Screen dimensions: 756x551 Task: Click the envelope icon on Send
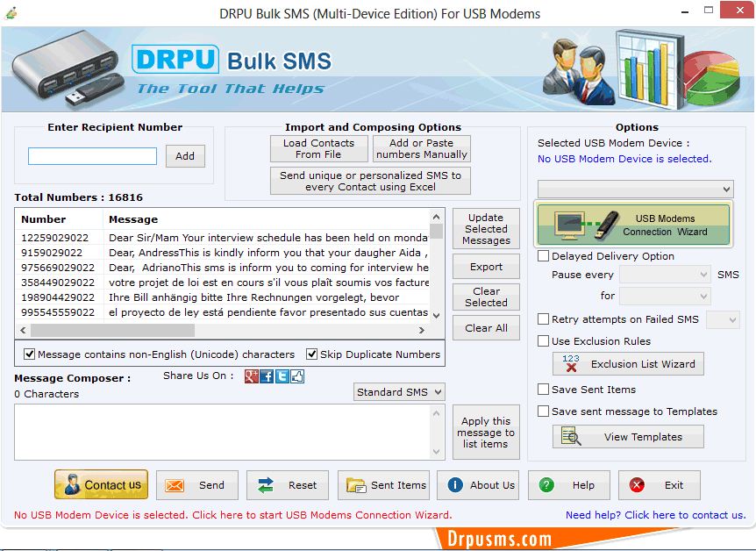[x=175, y=485]
